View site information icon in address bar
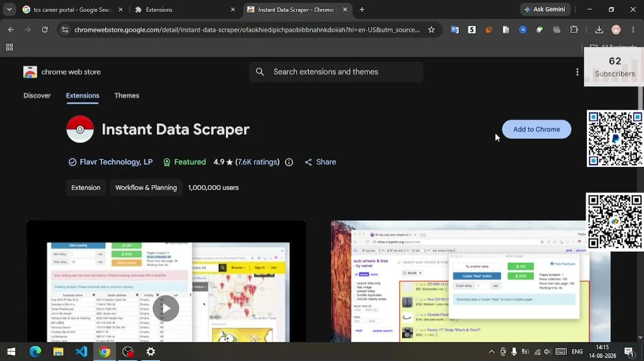Screen dimensions: 644x361 click(x=65, y=30)
